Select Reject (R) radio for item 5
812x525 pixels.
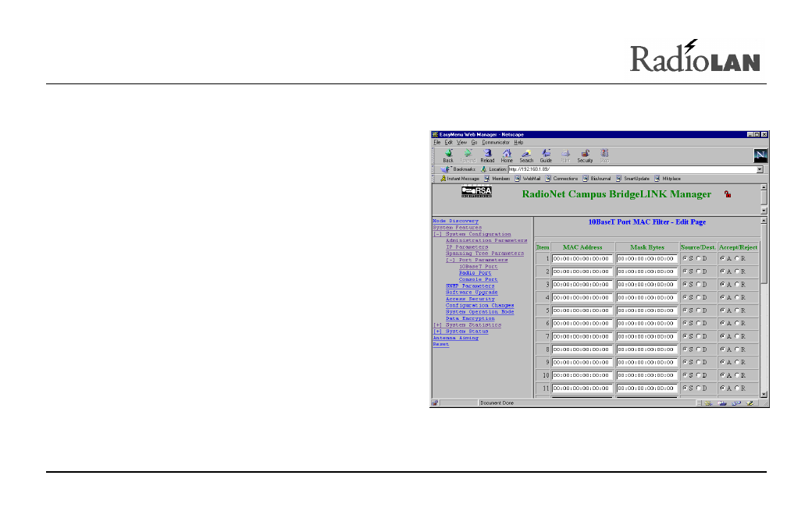(x=736, y=310)
